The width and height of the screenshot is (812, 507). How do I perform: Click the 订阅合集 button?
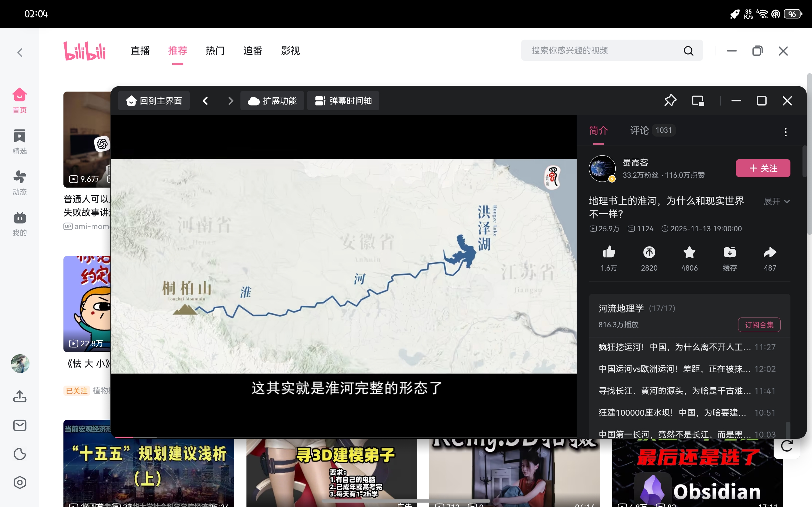coord(759,324)
